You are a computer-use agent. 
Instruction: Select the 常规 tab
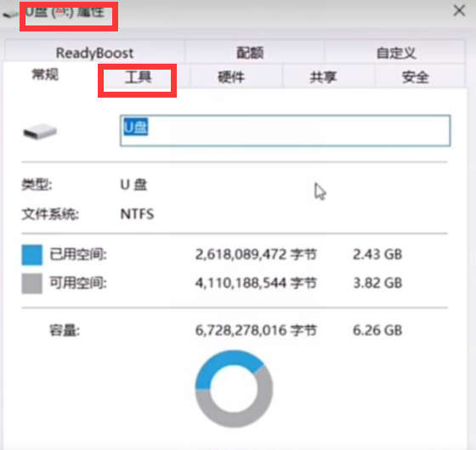coord(45,75)
